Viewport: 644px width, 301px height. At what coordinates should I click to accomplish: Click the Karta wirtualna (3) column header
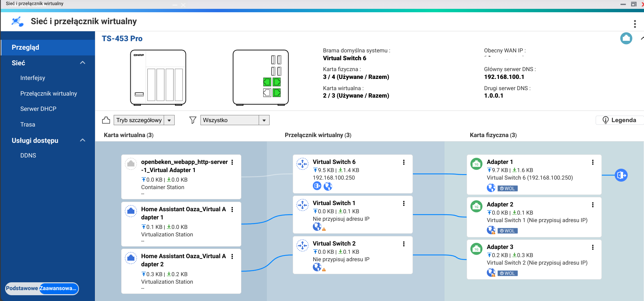[129, 135]
